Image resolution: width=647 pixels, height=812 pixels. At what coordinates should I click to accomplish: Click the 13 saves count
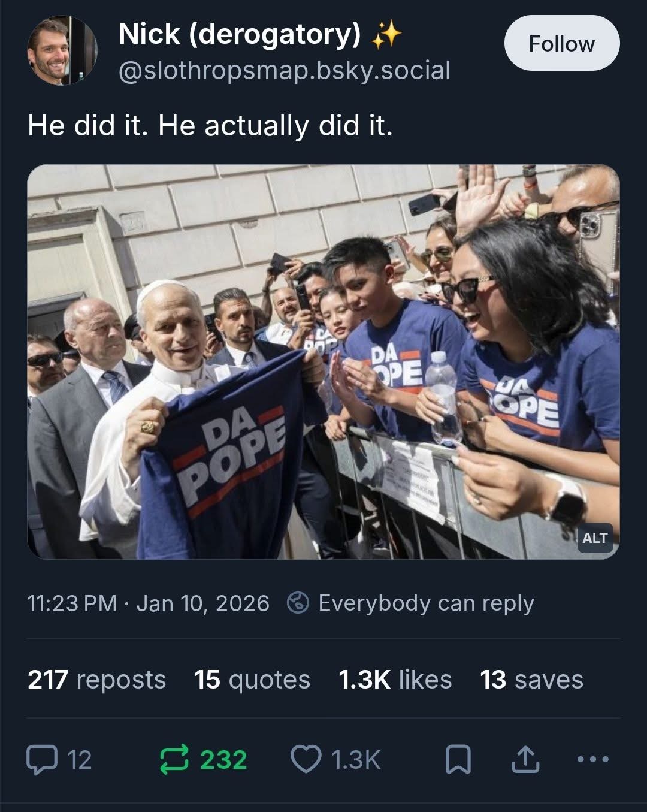coord(531,680)
